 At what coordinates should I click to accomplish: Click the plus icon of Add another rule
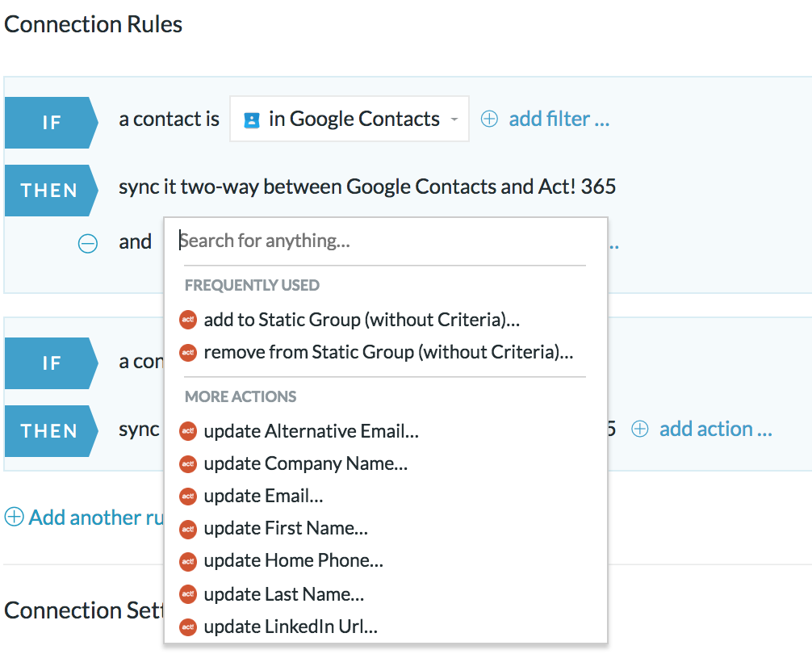pos(14,517)
